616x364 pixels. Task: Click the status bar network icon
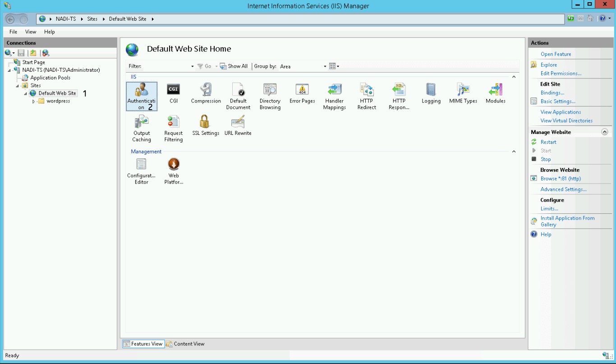pyautogui.click(x=606, y=355)
